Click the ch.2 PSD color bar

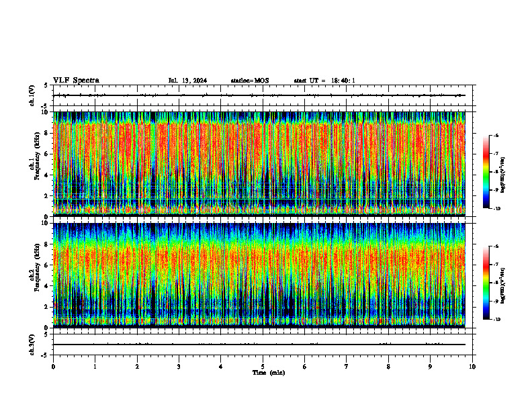[x=486, y=283]
